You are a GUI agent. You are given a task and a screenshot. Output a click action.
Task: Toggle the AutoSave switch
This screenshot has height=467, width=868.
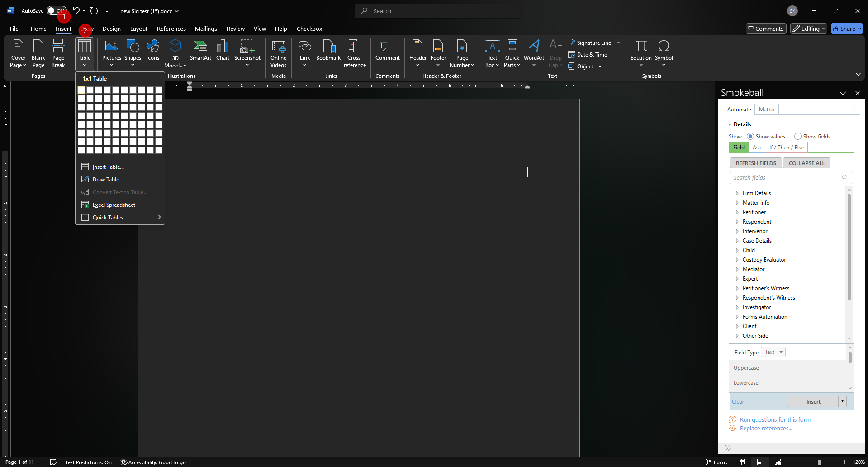pos(56,11)
